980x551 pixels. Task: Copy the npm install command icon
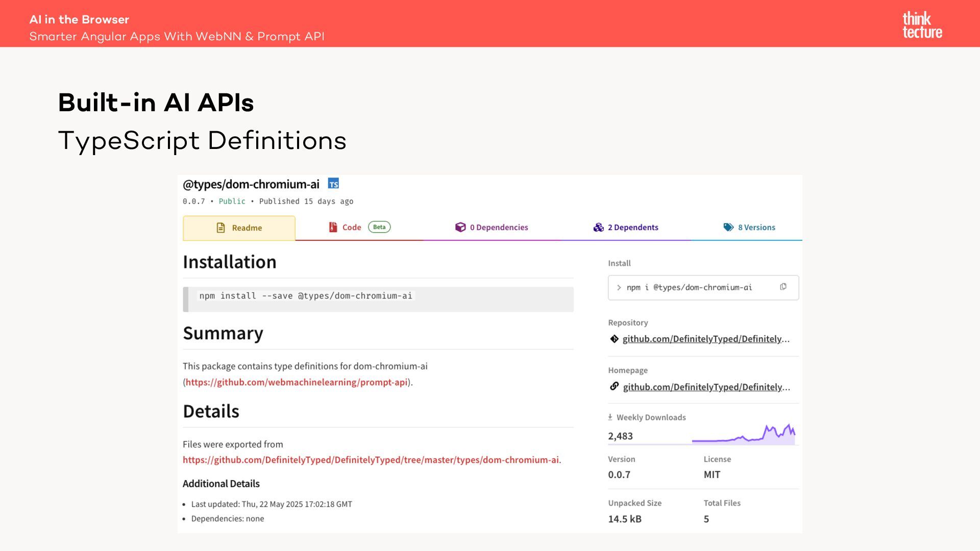coord(783,287)
